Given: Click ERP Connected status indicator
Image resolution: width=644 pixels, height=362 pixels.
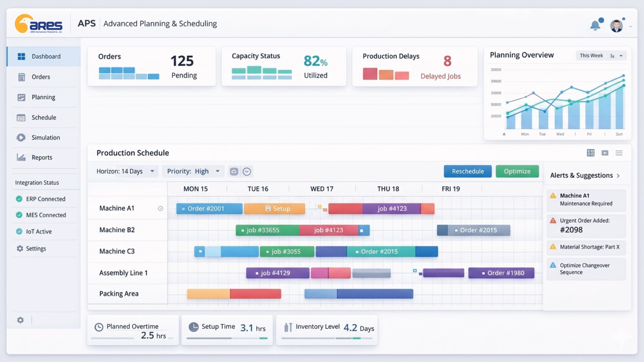Looking at the screenshot, I should [x=19, y=199].
